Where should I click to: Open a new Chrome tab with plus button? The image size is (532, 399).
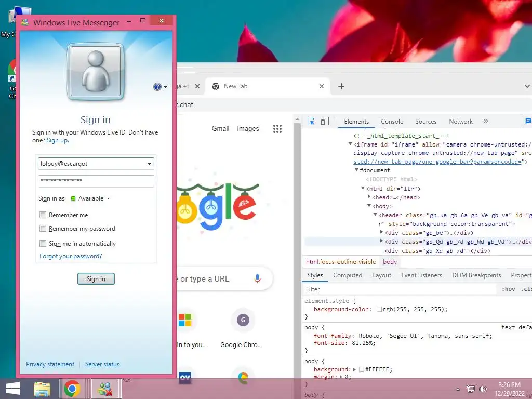[341, 86]
